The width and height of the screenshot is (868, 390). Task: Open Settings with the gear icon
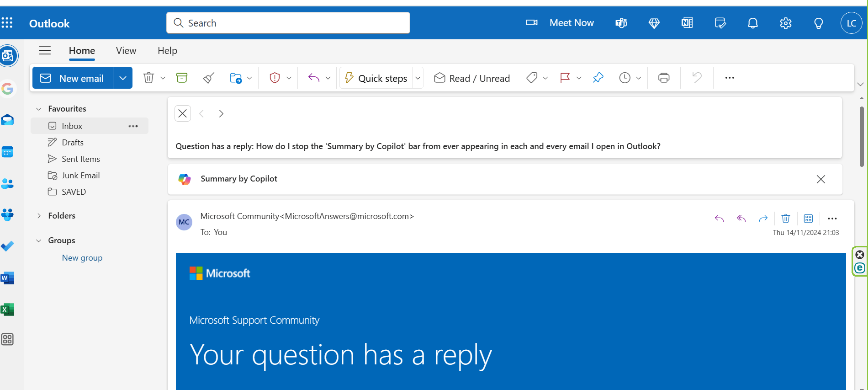pos(785,23)
